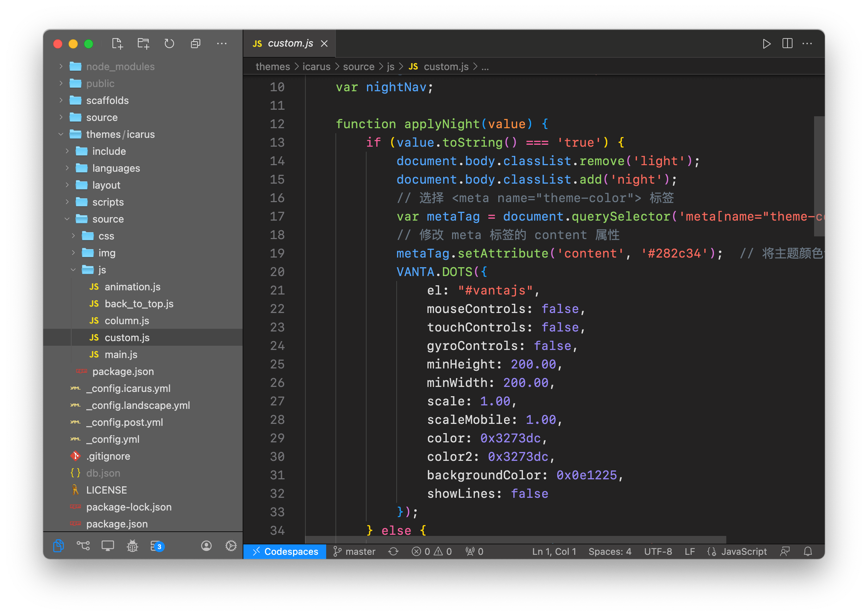Refresh the file explorer

coord(169,44)
